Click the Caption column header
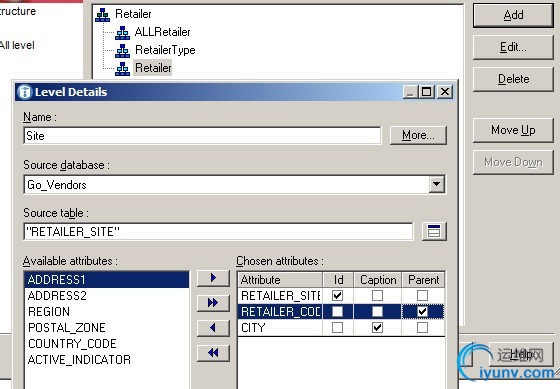 (378, 280)
